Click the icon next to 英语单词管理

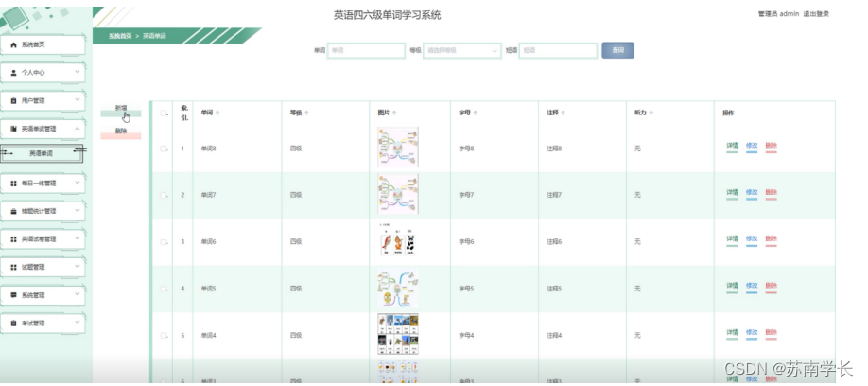[x=14, y=129]
